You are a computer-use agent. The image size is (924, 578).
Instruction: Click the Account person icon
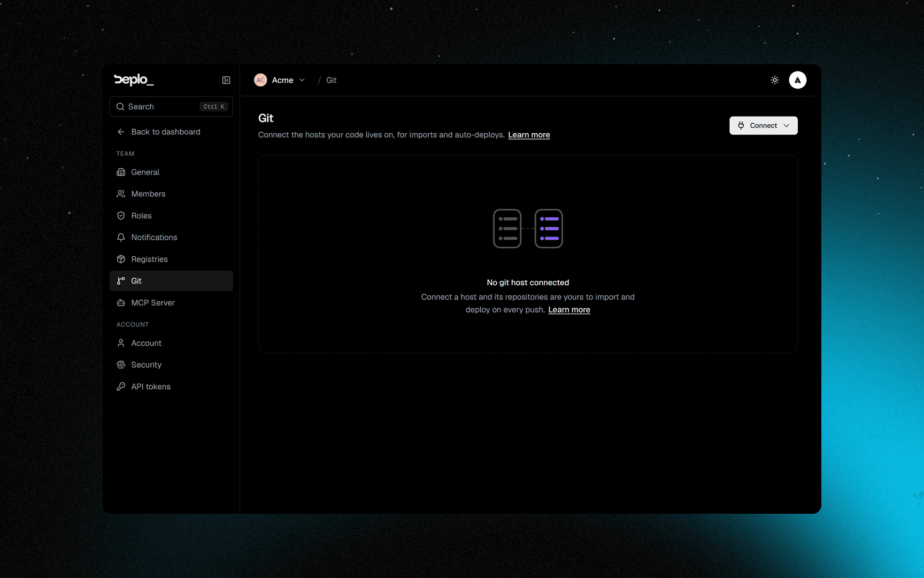point(121,343)
